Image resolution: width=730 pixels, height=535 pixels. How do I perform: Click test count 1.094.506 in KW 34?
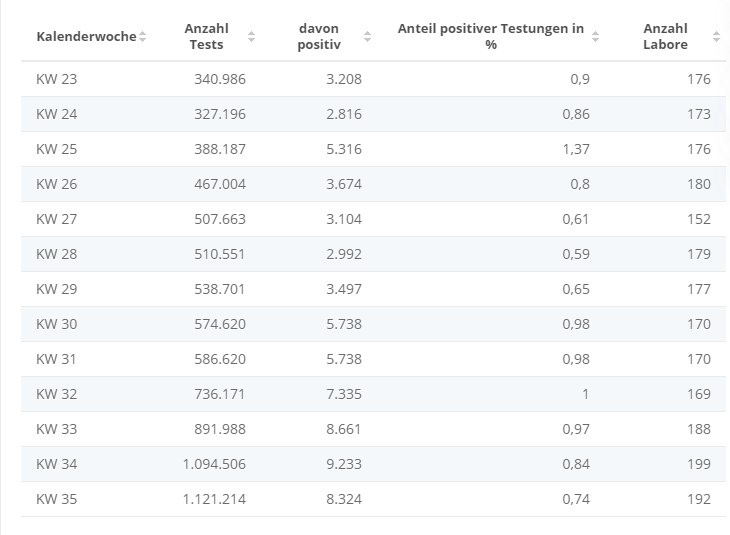[214, 464]
